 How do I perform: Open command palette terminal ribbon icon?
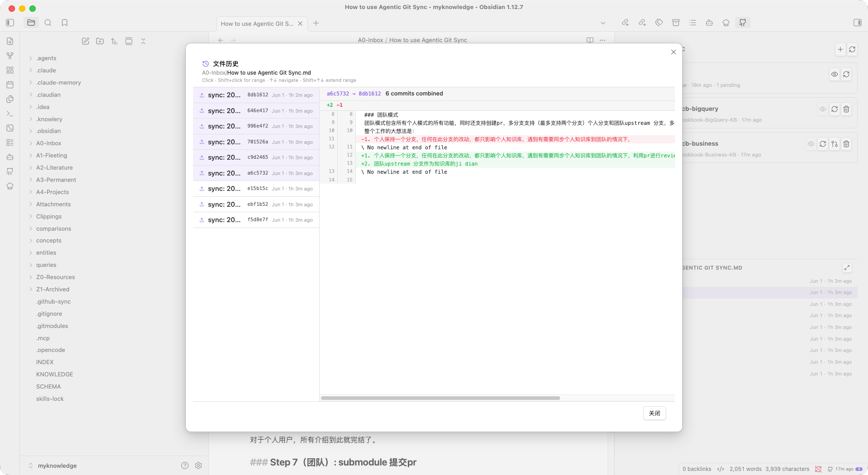click(10, 114)
